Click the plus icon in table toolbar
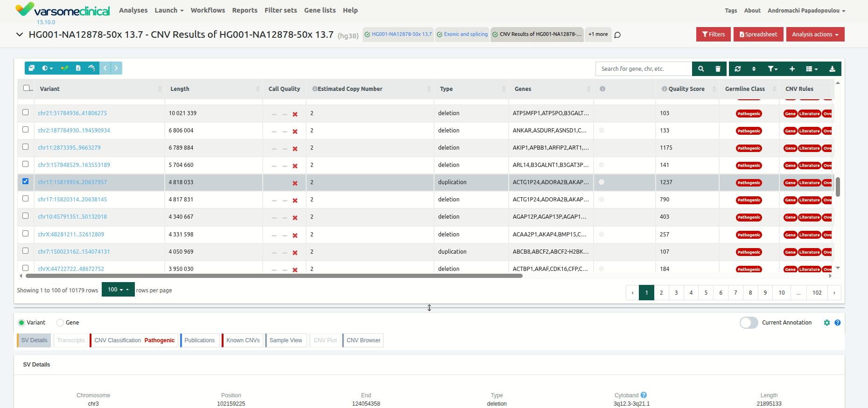Viewport: 868px width, 408px height. tap(792, 69)
